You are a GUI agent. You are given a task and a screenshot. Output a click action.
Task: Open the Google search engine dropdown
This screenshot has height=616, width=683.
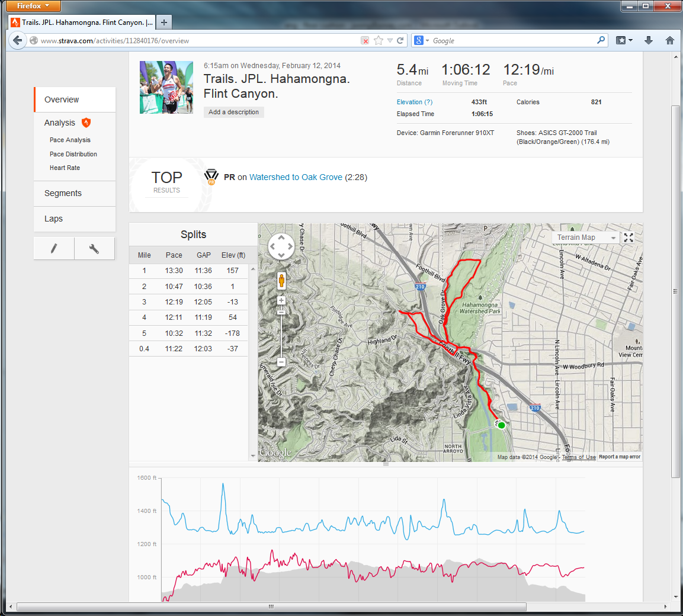421,41
